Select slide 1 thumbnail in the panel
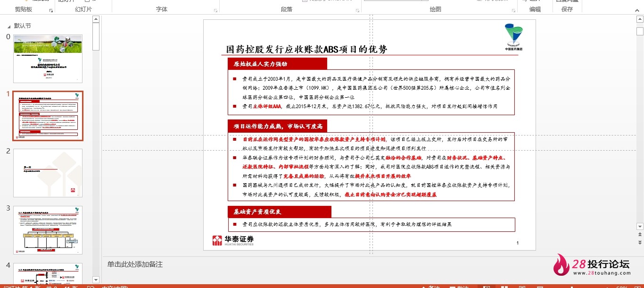Viewport: 644px width, 288px height. (x=48, y=116)
